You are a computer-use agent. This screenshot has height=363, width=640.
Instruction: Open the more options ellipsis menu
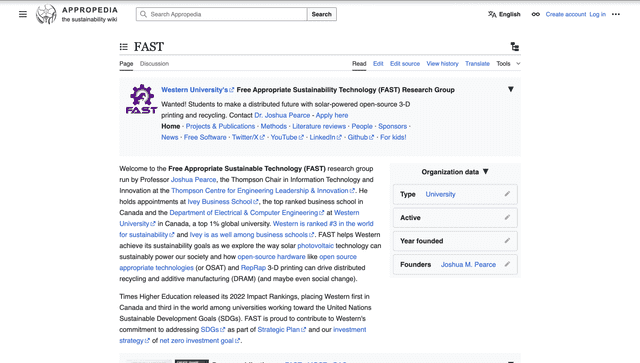pos(616,14)
